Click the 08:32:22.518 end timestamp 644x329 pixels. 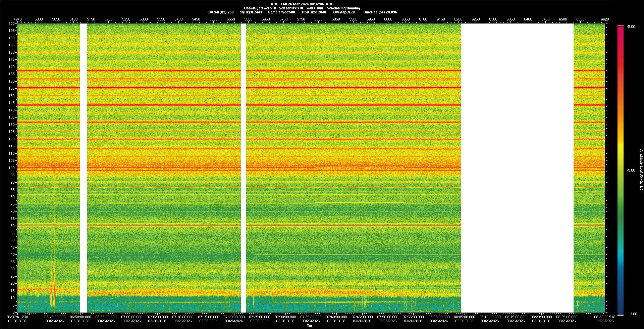pyautogui.click(x=605, y=317)
